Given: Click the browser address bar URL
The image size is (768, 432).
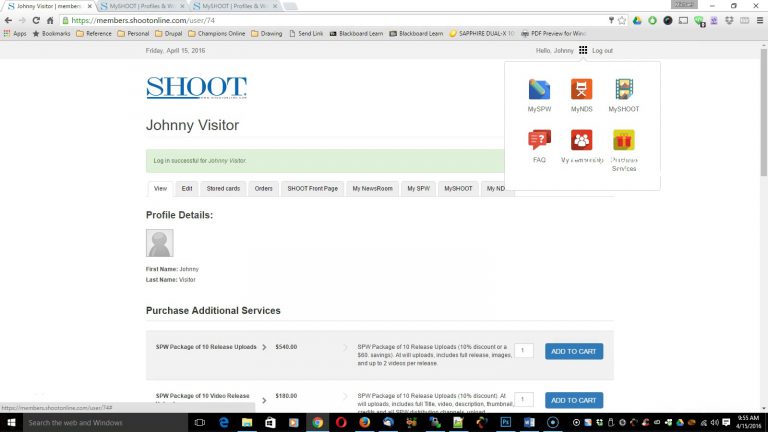Looking at the screenshot, I should [x=143, y=21].
